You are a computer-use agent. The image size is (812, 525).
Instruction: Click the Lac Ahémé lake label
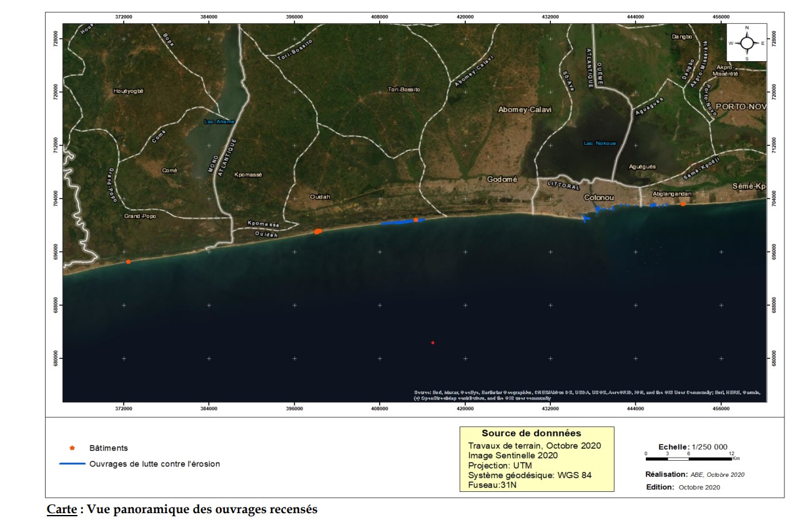pyautogui.click(x=219, y=122)
